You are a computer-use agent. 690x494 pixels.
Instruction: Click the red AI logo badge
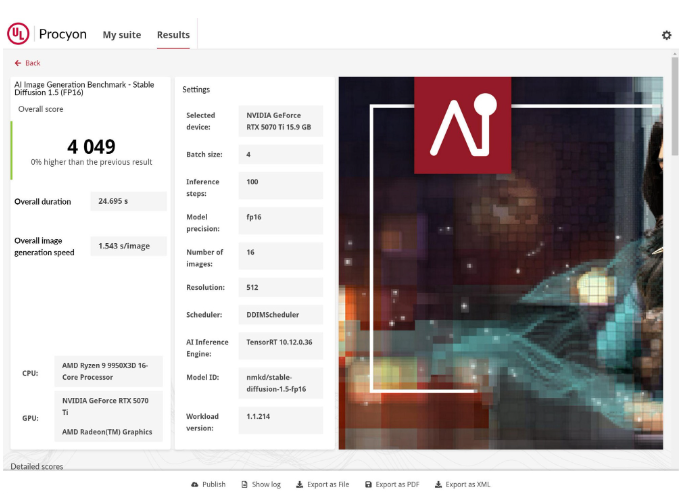pyautogui.click(x=462, y=125)
